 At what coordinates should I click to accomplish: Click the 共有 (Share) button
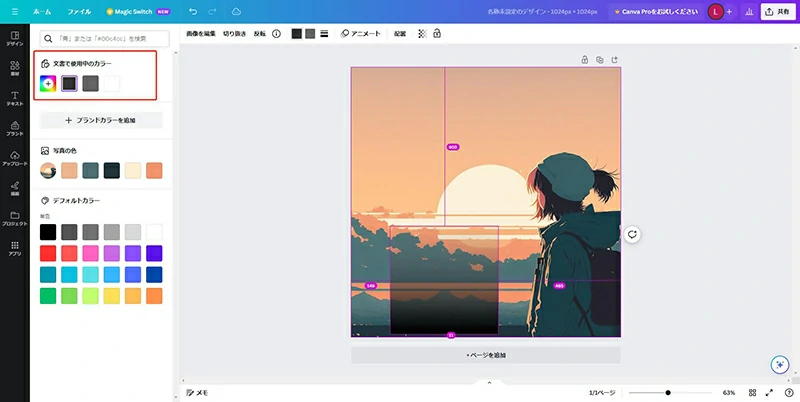coord(778,12)
